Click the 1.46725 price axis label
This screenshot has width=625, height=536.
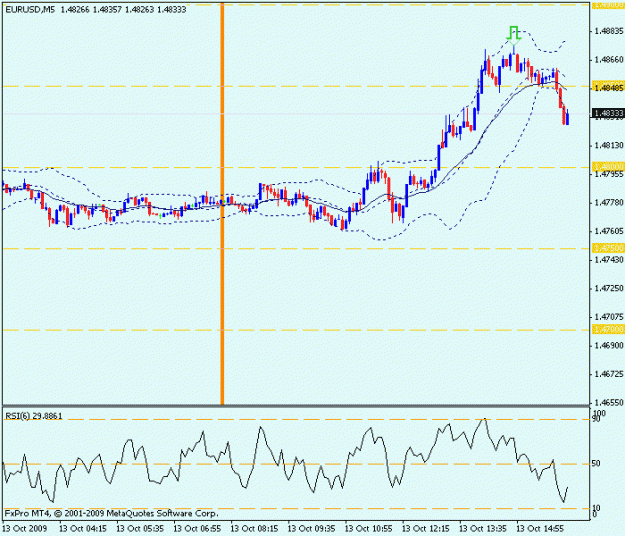pyautogui.click(x=608, y=374)
